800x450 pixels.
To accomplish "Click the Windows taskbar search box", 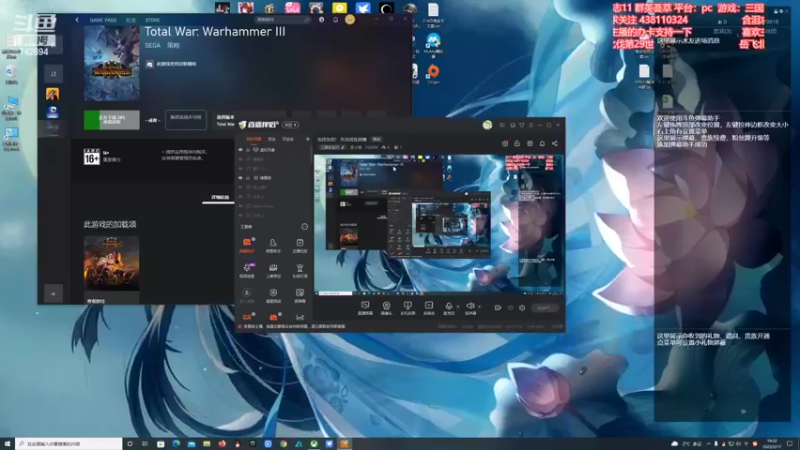I will [69, 444].
